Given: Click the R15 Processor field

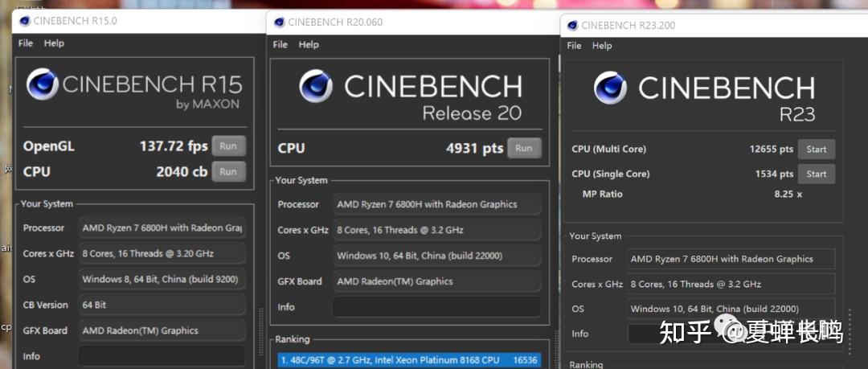Looking at the screenshot, I should (x=162, y=228).
